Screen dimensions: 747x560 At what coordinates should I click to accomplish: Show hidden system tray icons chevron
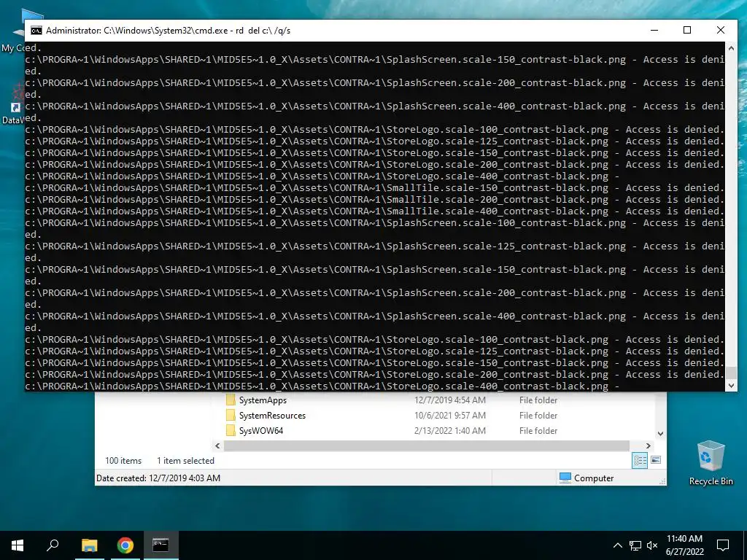pos(617,545)
